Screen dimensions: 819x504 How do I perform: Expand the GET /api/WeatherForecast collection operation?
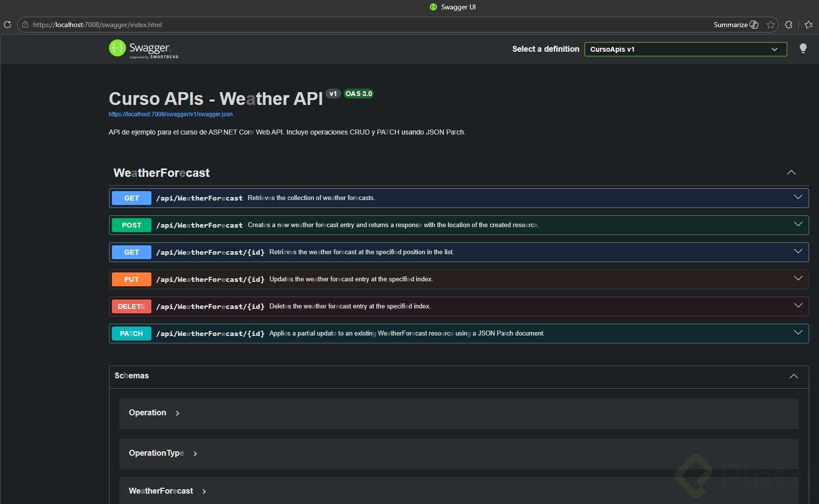click(x=798, y=198)
